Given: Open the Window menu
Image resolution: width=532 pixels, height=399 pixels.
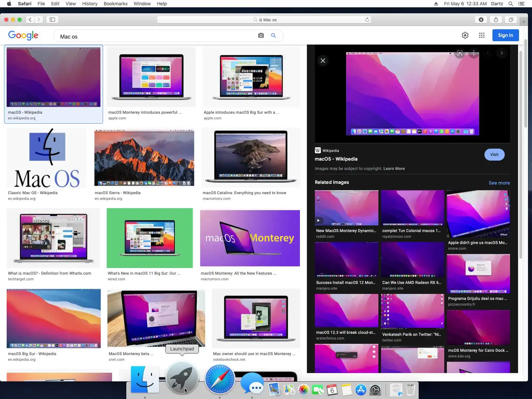Looking at the screenshot, I should (142, 4).
